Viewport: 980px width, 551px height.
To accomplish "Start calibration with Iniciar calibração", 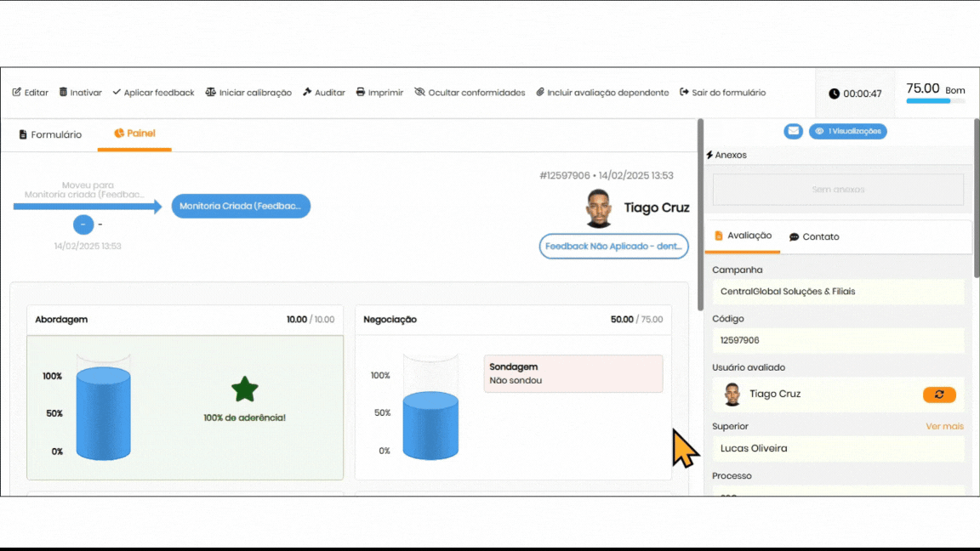I will (248, 93).
